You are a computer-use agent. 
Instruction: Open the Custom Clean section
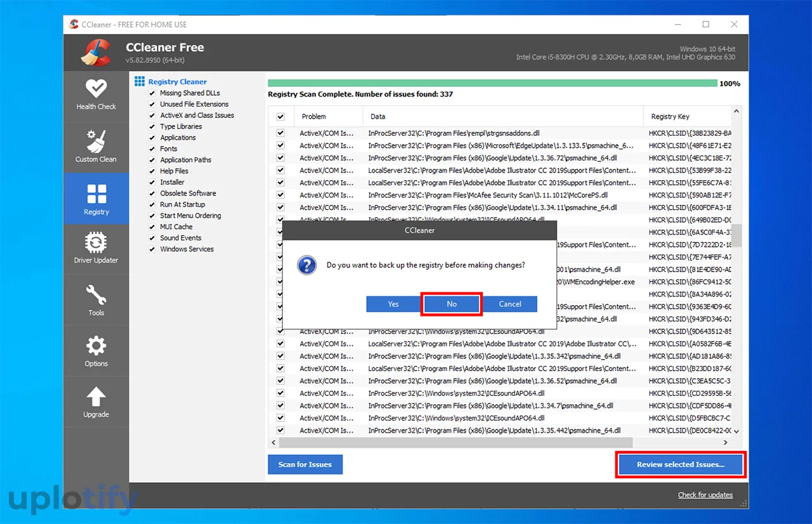tap(96, 147)
